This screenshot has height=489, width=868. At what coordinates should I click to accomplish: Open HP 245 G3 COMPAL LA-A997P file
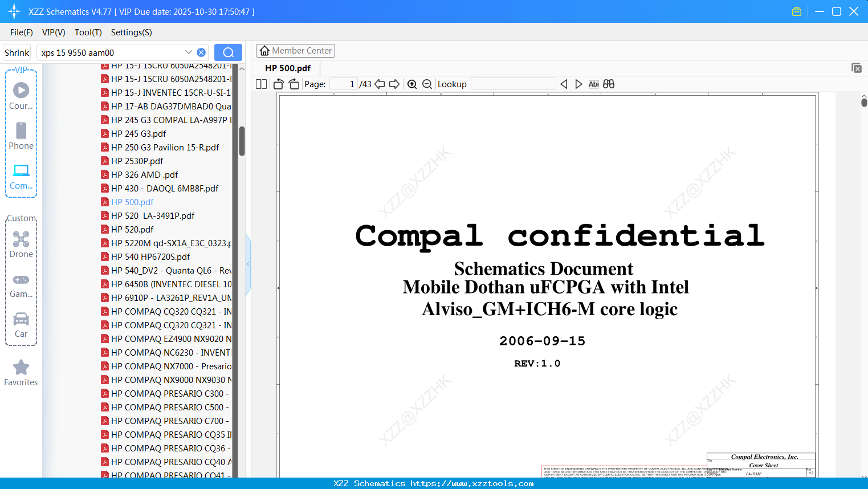[x=166, y=120]
